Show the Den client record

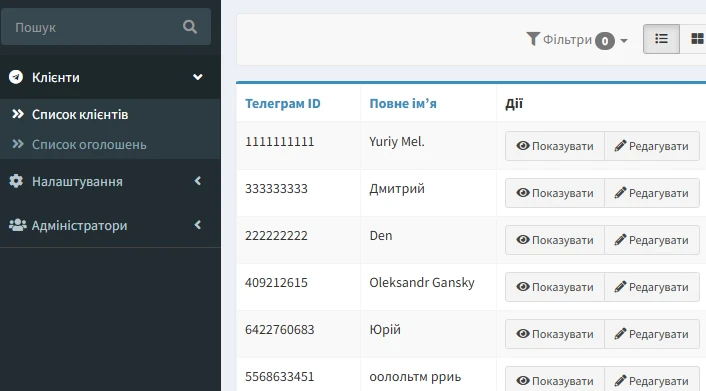[x=555, y=240]
